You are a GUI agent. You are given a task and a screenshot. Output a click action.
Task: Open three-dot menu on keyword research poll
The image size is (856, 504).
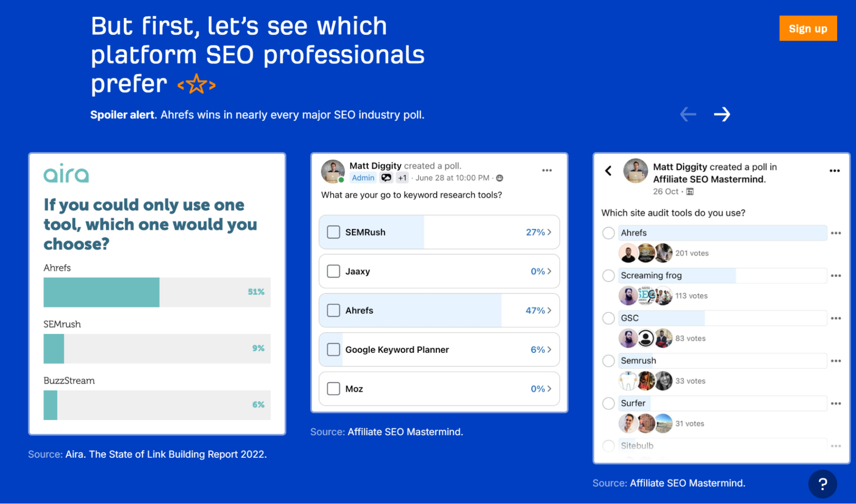pyautogui.click(x=547, y=170)
